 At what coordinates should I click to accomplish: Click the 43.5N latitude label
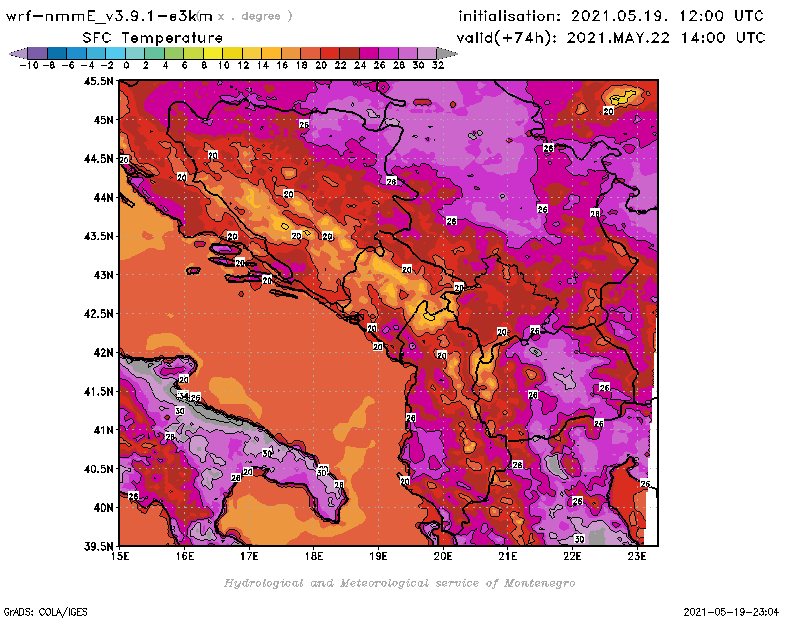pos(98,236)
